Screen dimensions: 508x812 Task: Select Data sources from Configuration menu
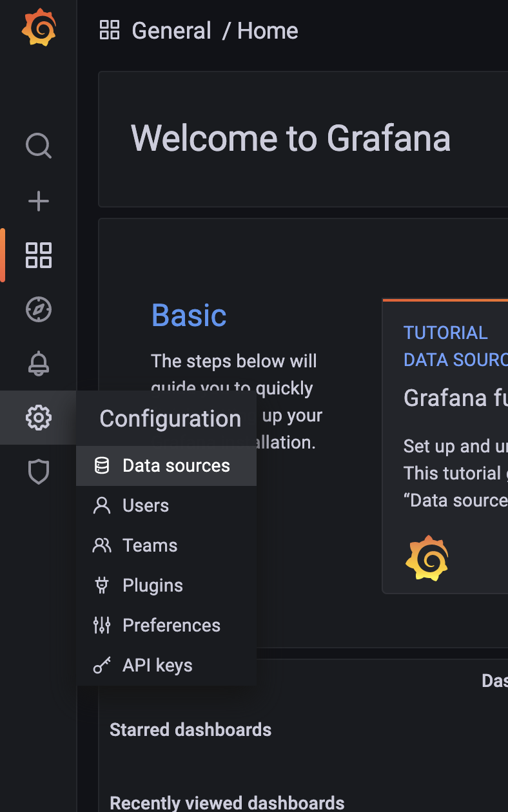click(176, 466)
